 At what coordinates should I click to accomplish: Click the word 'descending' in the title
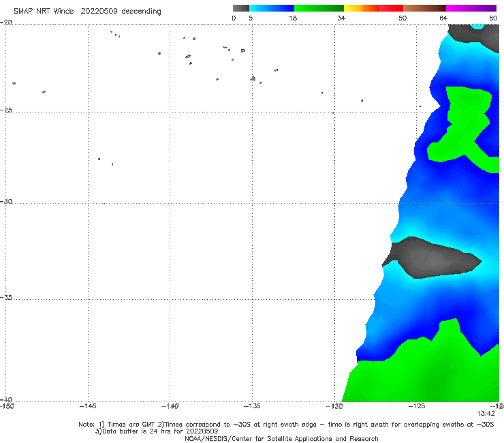tap(141, 12)
